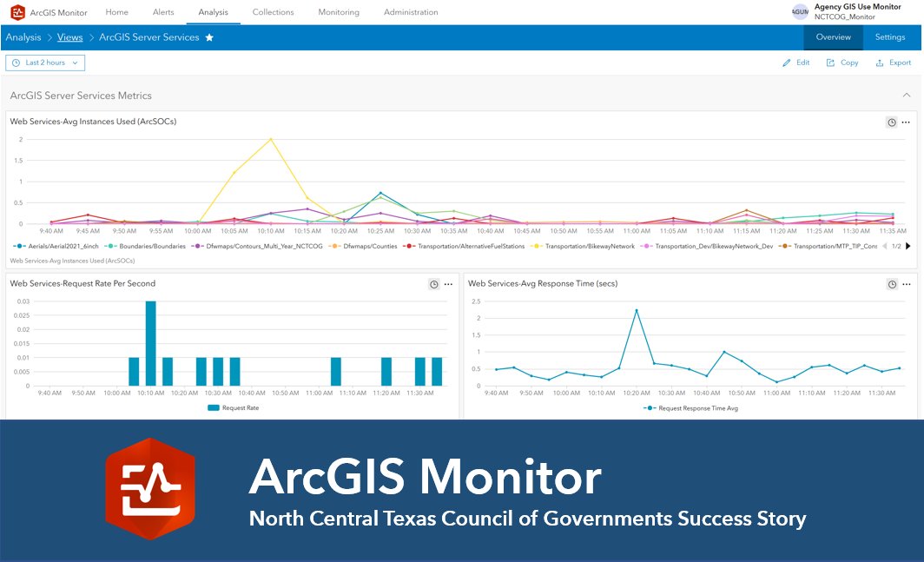This screenshot has width=924, height=562.
Task: Click clock icon on Request Rate chart
Action: (x=433, y=284)
